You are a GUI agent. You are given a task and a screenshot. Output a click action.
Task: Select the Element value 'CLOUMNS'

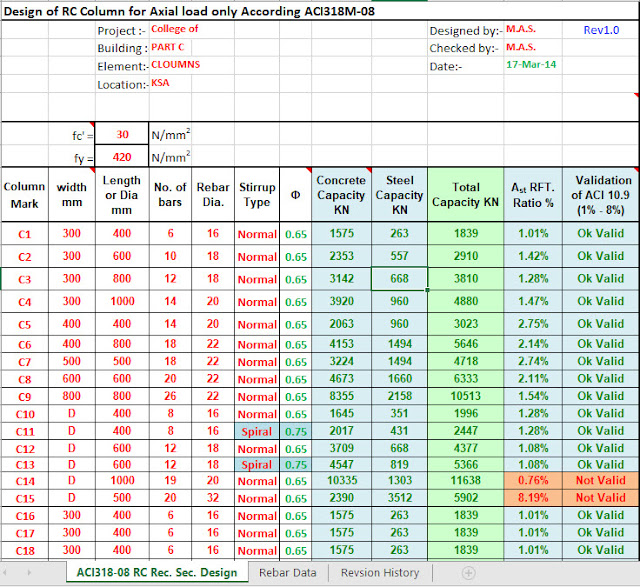[176, 65]
